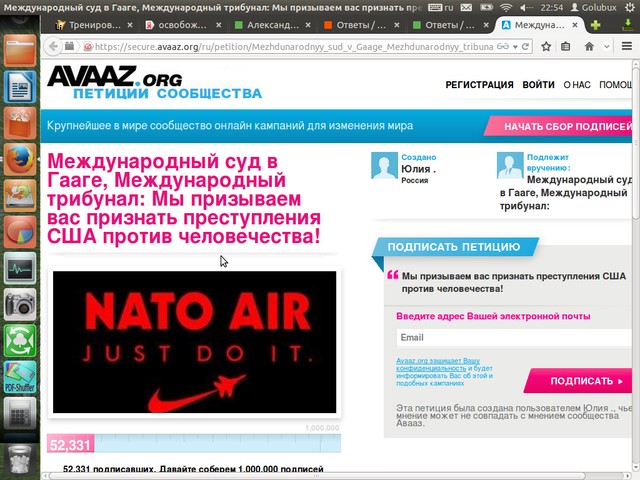Click the Firefox launcher icon
Image resolution: width=640 pixels, height=480 pixels.
click(20, 159)
